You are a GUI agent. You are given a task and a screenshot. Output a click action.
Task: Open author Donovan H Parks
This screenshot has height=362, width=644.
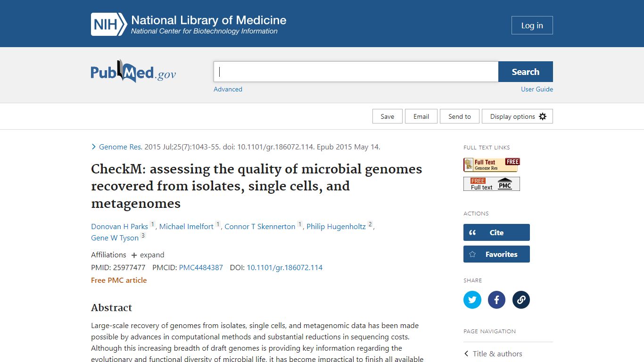(x=119, y=227)
